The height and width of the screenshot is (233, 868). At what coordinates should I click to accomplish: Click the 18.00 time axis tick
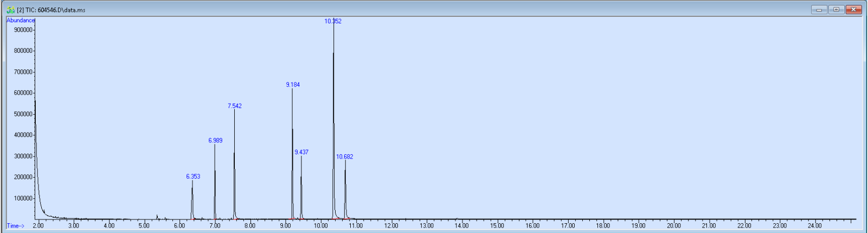tap(603, 225)
